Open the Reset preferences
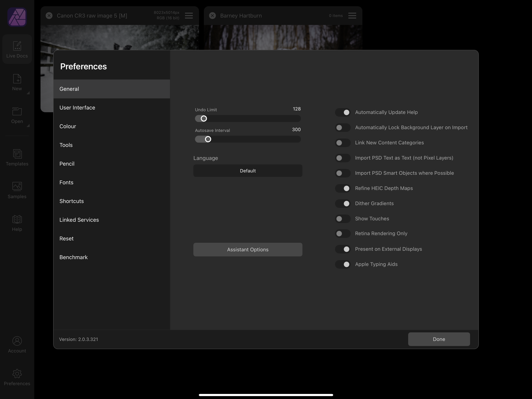 pyautogui.click(x=112, y=238)
